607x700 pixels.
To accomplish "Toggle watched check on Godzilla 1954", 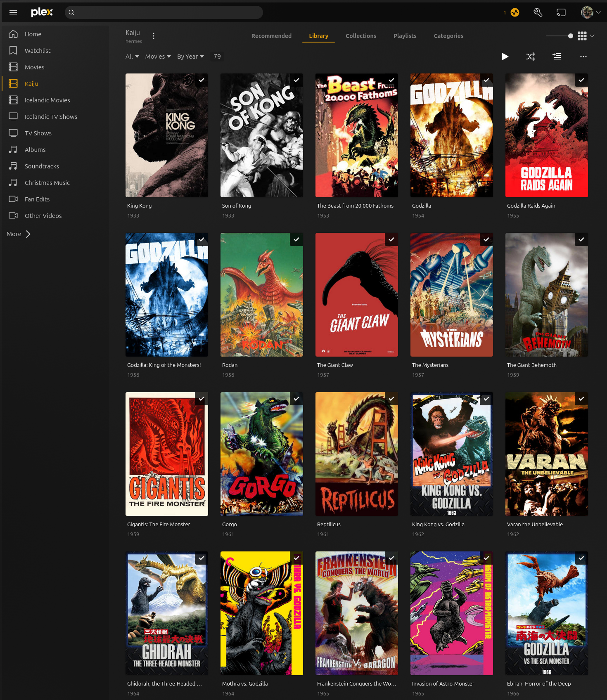I will tap(486, 80).
